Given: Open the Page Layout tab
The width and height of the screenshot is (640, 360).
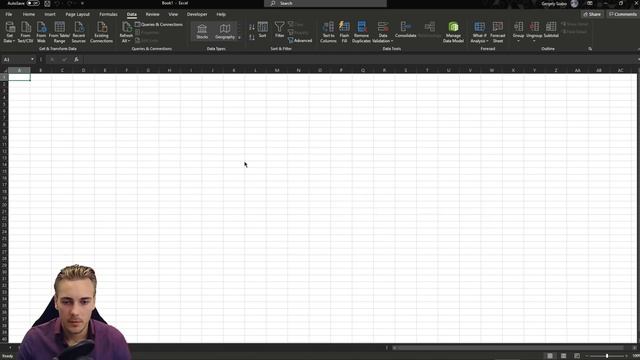Looking at the screenshot, I should 77,14.
